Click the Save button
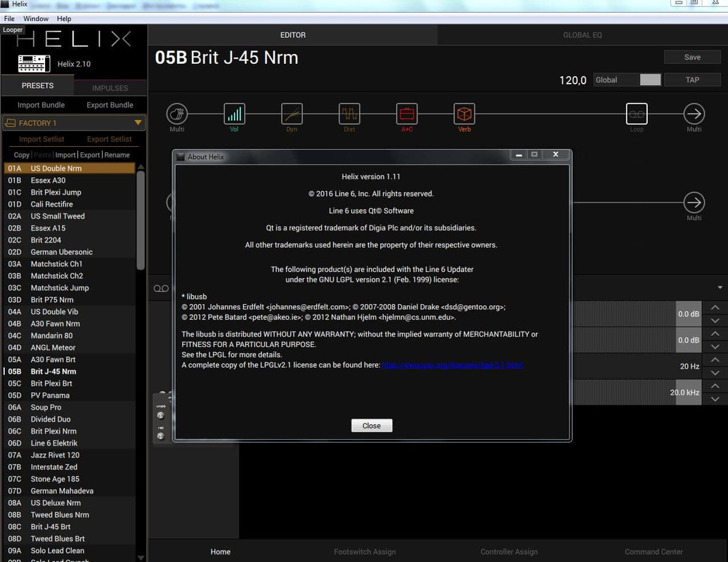The height and width of the screenshot is (562, 728). [x=692, y=57]
